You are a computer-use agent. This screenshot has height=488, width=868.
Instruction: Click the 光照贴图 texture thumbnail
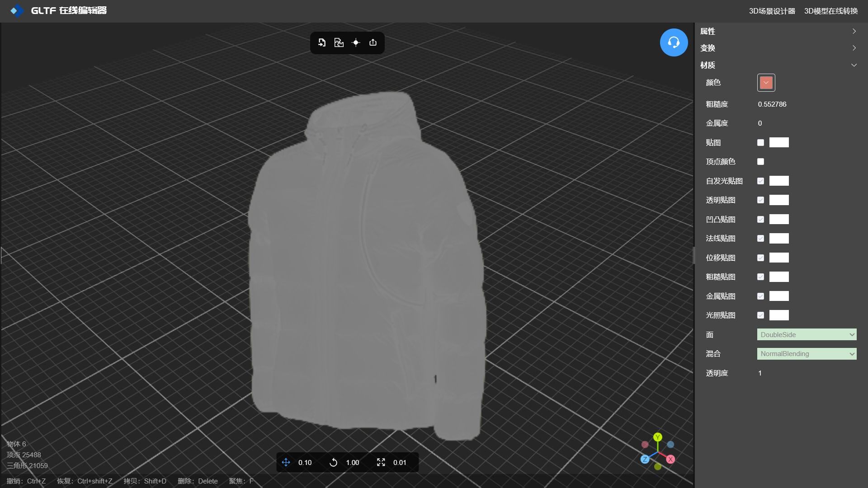pos(779,315)
